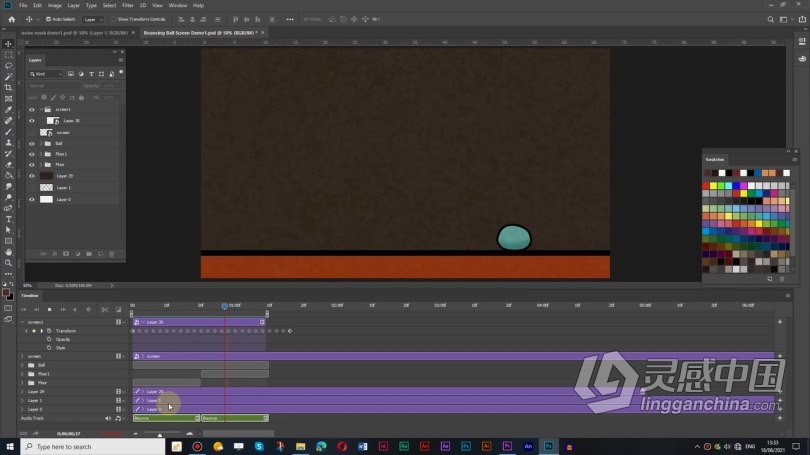Select the Zoom tool in toolbar
The height and width of the screenshot is (455, 810).
pos(8,263)
